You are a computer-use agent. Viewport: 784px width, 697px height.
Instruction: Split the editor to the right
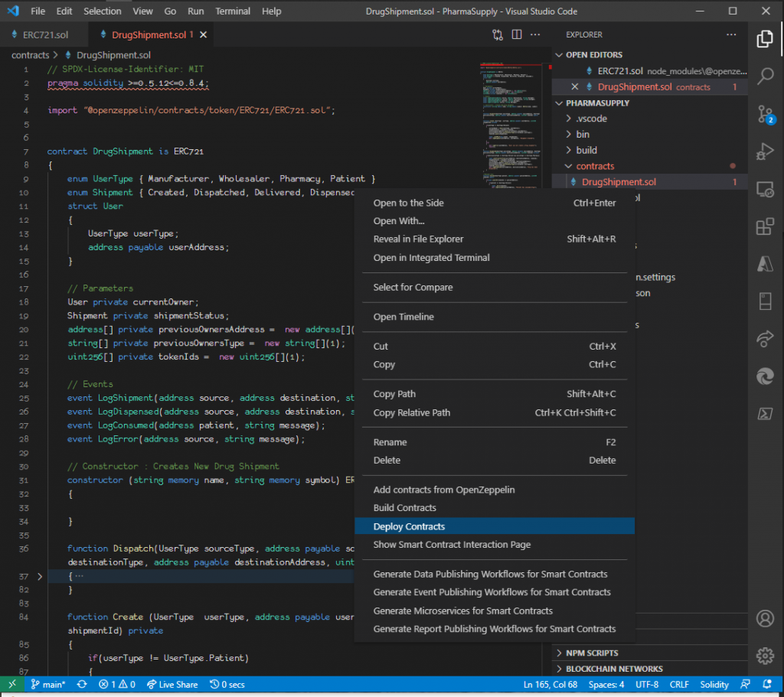click(517, 34)
